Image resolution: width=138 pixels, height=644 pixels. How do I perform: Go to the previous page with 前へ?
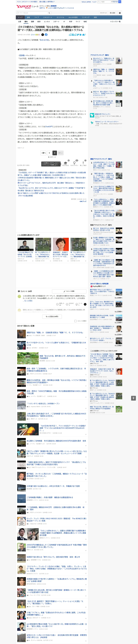[x=44, y=153]
